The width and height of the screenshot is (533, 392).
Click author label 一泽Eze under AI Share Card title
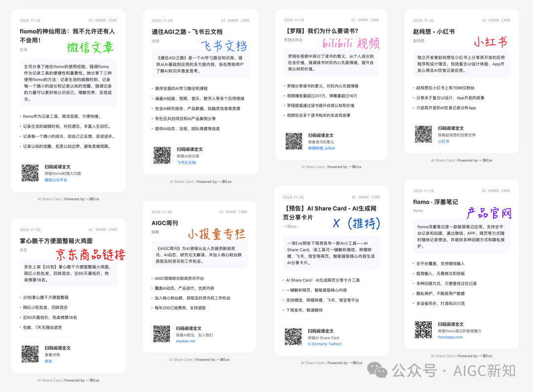pos(290,227)
